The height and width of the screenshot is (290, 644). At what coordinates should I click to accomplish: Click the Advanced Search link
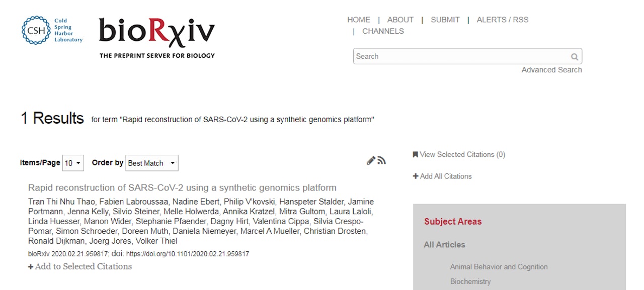point(551,70)
